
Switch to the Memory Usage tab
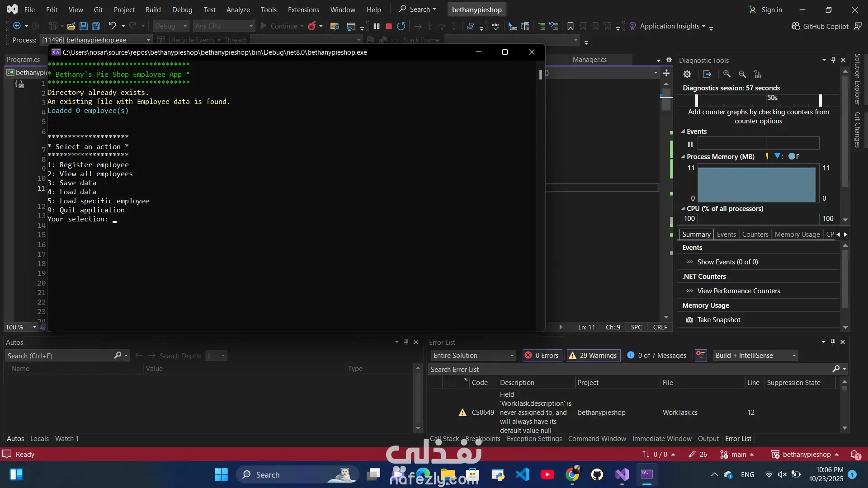(x=797, y=234)
